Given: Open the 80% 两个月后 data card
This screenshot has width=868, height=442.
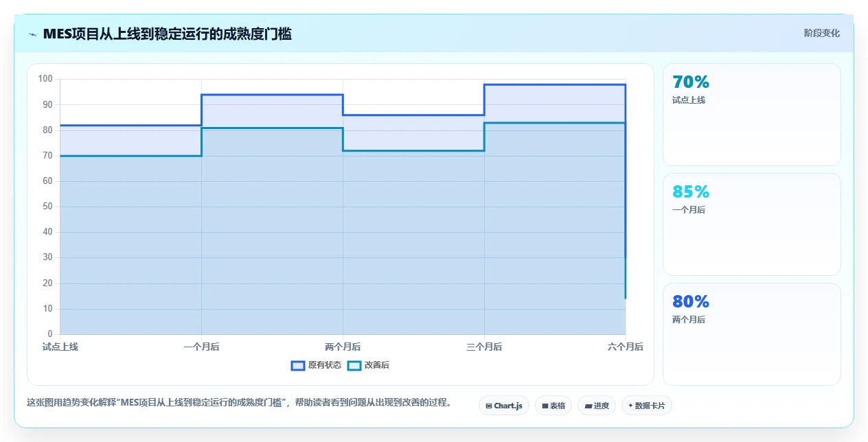Looking at the screenshot, I should (751, 334).
